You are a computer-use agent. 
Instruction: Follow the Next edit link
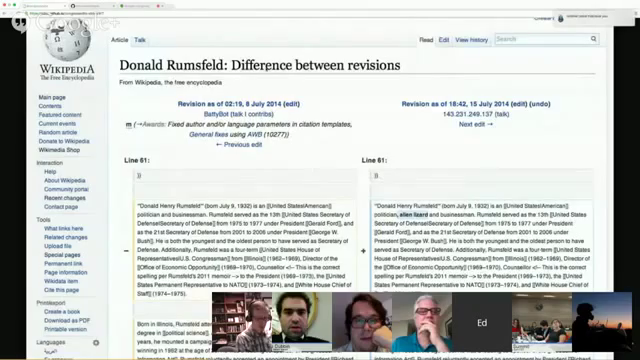(476, 124)
